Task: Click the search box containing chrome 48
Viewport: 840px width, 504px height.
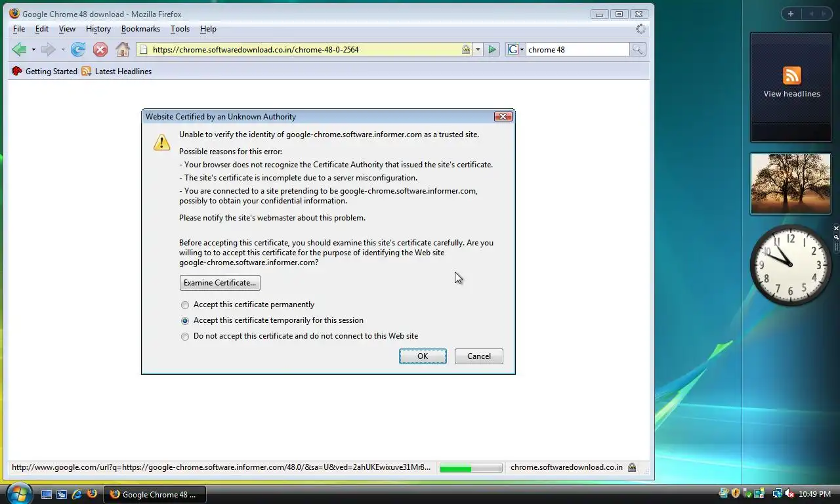Action: [577, 49]
